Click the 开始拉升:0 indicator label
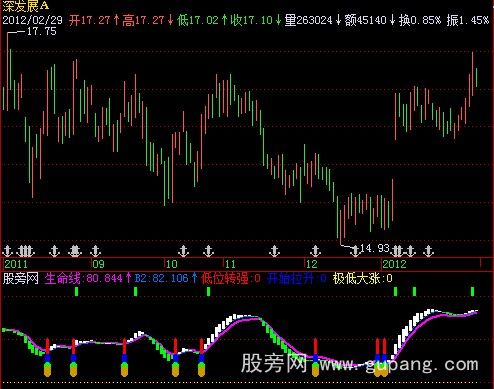The width and height of the screenshot is (494, 389). (297, 278)
